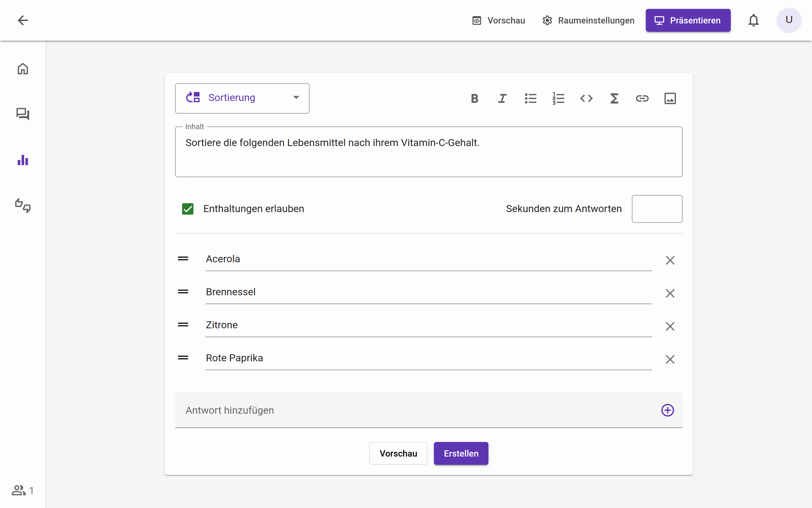Image resolution: width=812 pixels, height=508 pixels.
Task: Open Raumeinstellungen
Action: coord(588,21)
